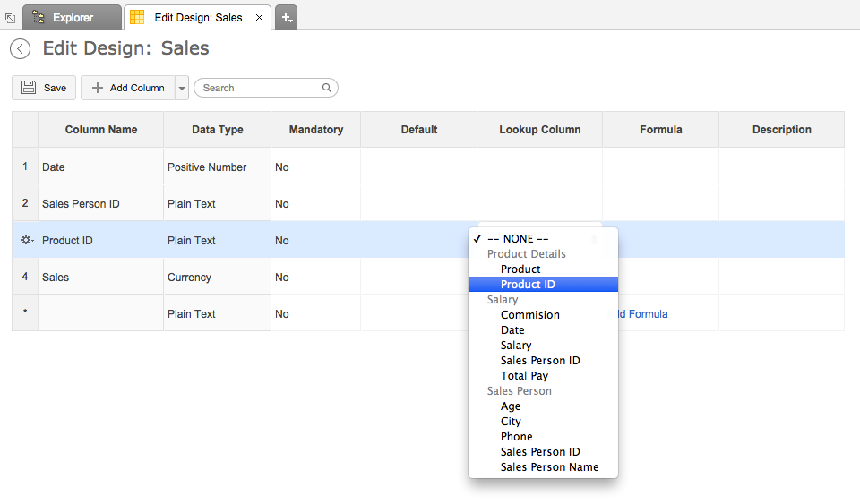Viewport: 860px width, 504px height.
Task: Click the Save floppy disk icon
Action: coord(29,88)
